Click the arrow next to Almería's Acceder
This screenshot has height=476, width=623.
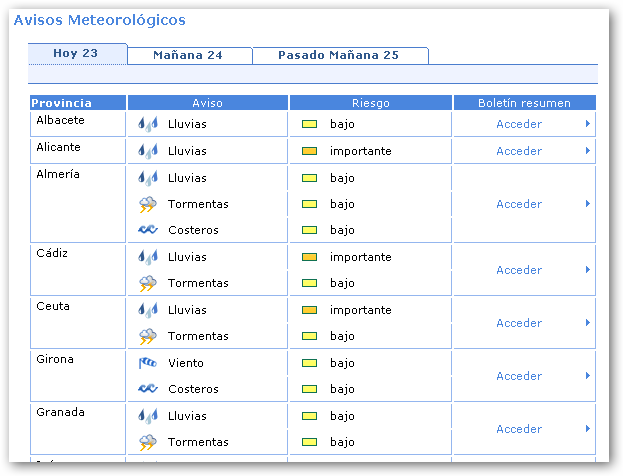pos(588,204)
